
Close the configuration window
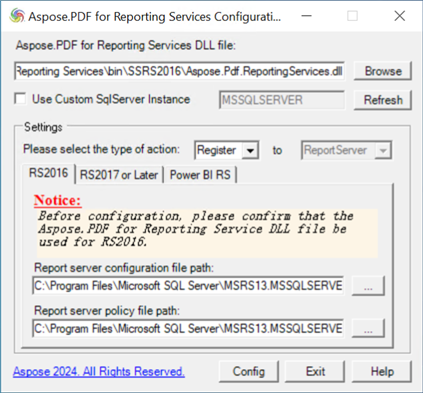(400, 16)
